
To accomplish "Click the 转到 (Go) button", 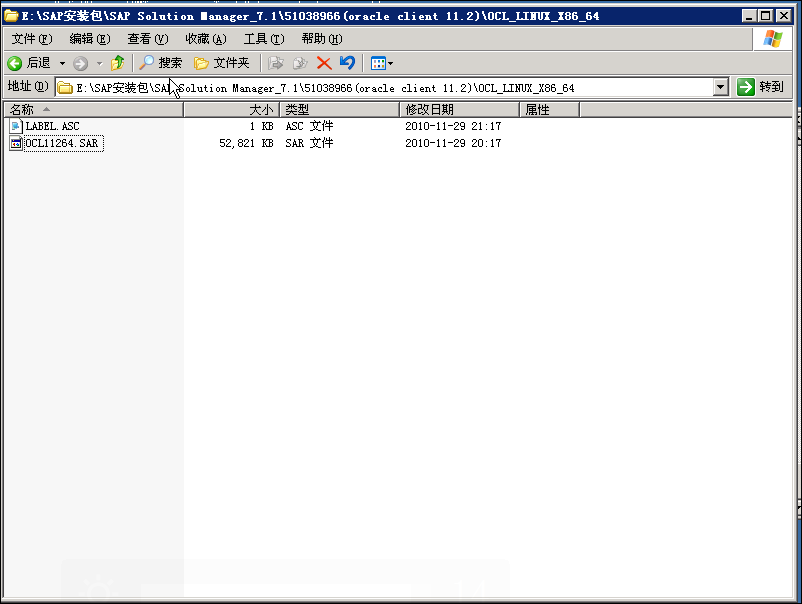I will [761, 87].
